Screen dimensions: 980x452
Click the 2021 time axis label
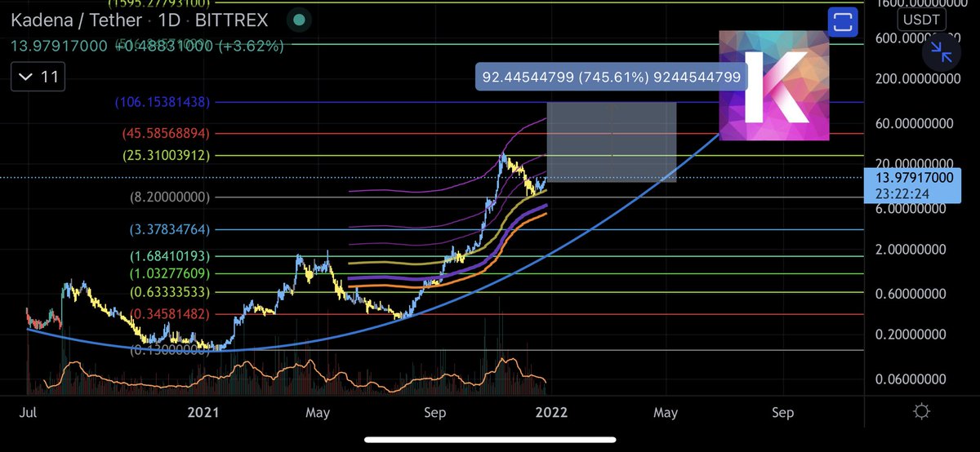click(202, 412)
